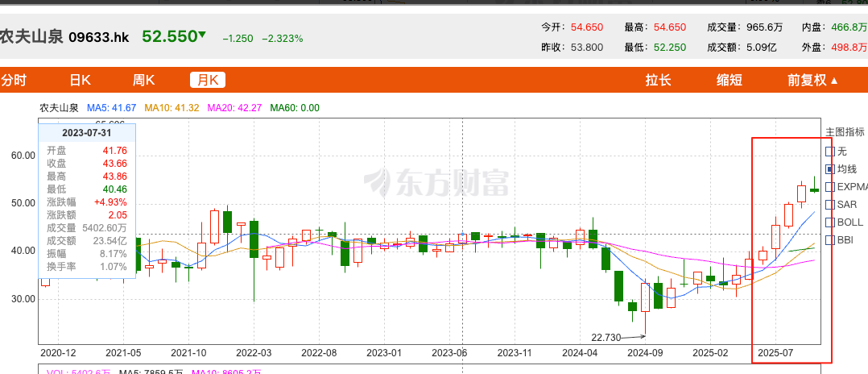Click the 涨跌幅 +4.93% tooltip row
The width and height of the screenshot is (868, 374).
coord(86,202)
